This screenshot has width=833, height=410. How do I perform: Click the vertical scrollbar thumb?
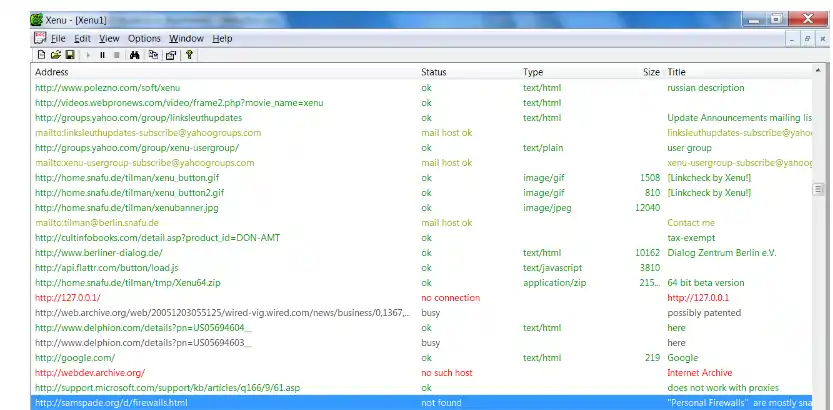(818, 189)
